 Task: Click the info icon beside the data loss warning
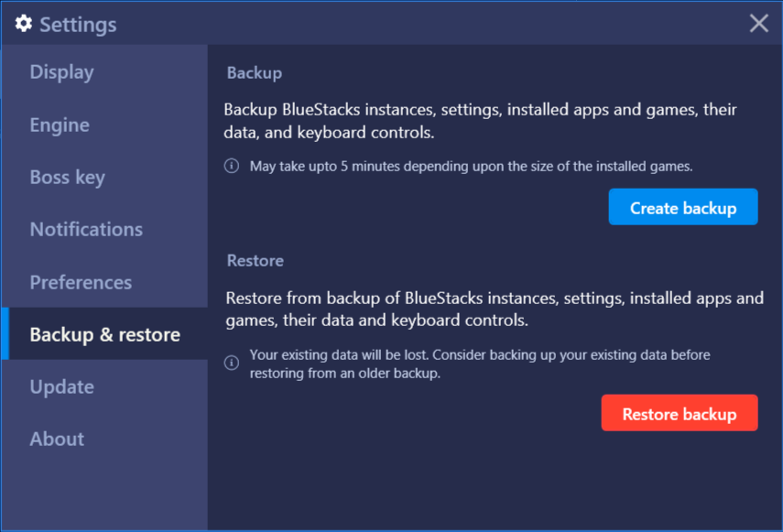pos(231,363)
